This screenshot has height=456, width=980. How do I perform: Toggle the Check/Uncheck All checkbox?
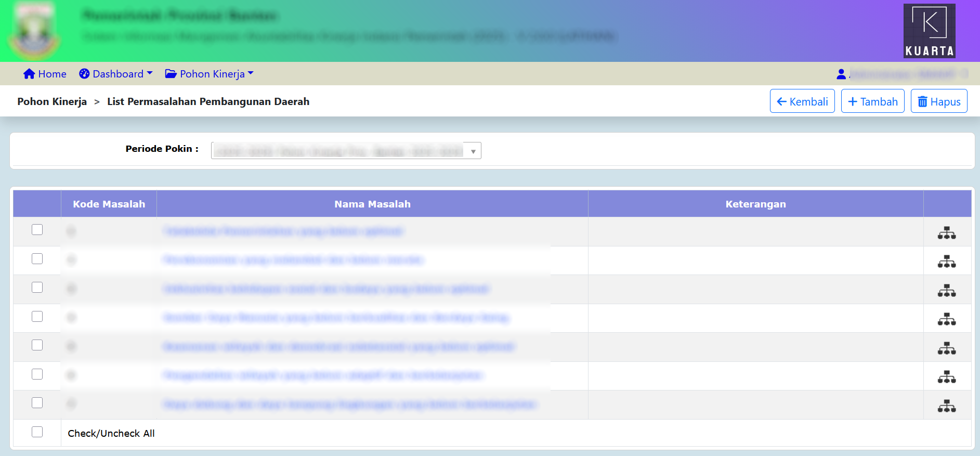[37, 432]
